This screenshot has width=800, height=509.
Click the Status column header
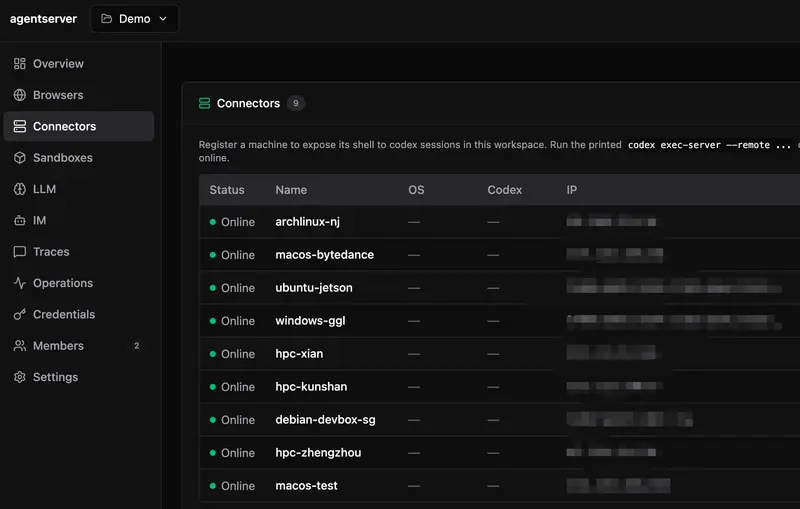click(227, 190)
